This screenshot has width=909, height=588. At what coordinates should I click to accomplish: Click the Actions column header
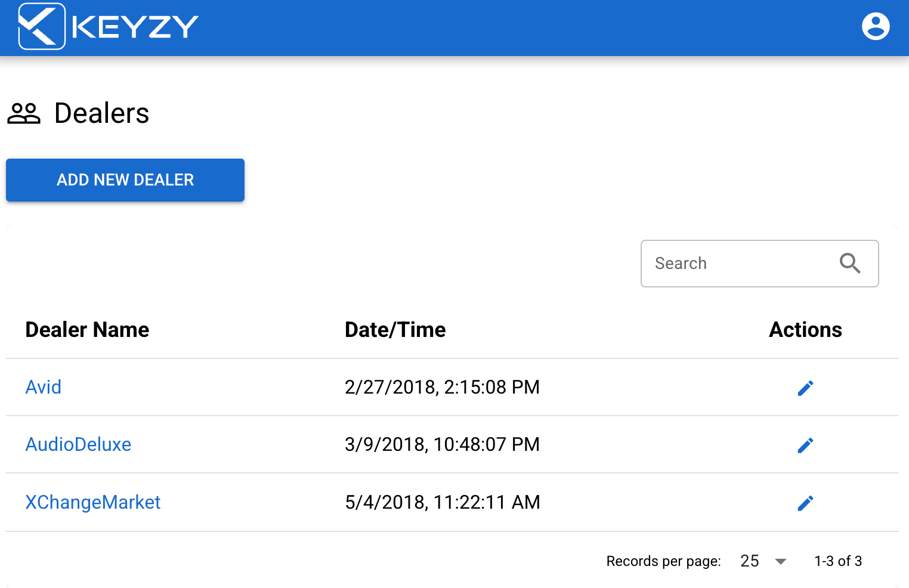[x=805, y=330]
